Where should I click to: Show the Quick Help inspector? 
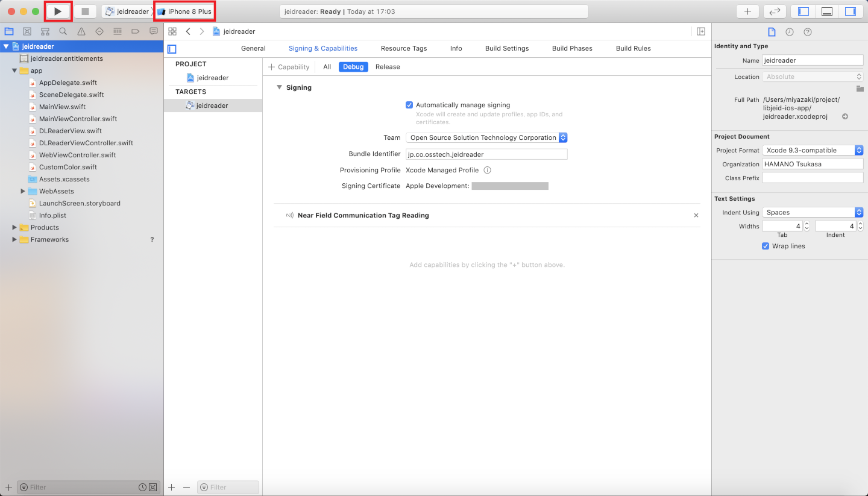tap(808, 32)
